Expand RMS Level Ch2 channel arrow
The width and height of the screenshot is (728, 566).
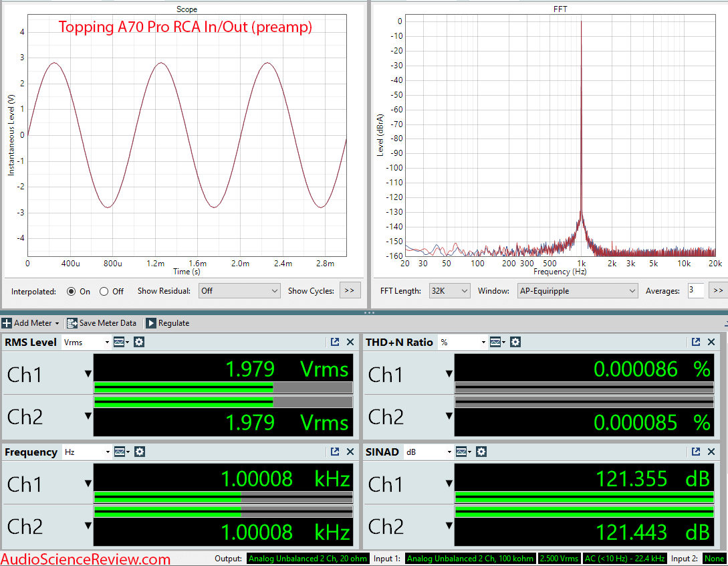tap(88, 416)
